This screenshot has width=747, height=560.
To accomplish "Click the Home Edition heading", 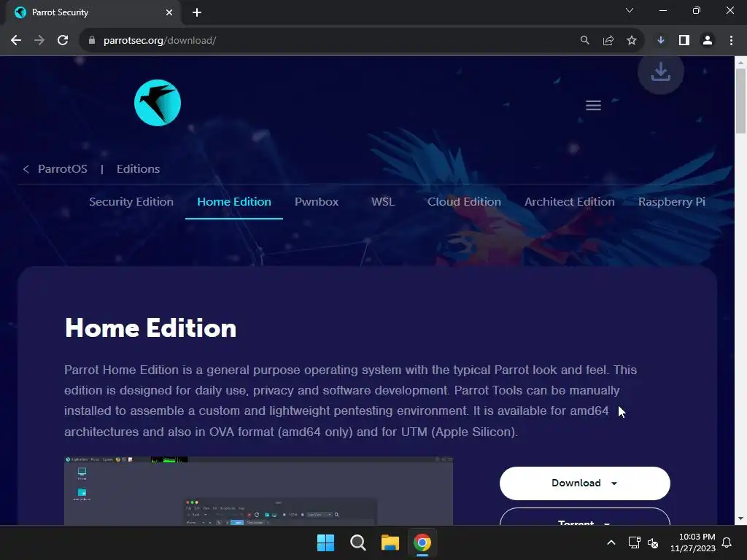I will (x=150, y=327).
